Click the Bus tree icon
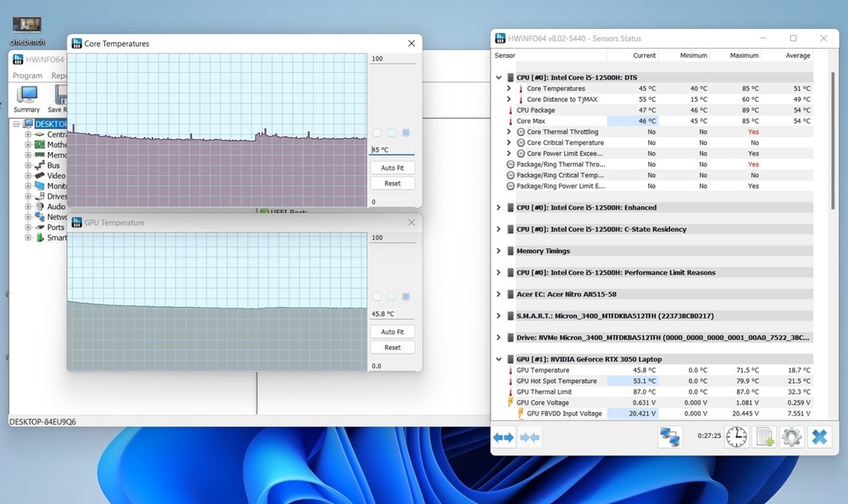The height and width of the screenshot is (504, 848). click(x=40, y=166)
